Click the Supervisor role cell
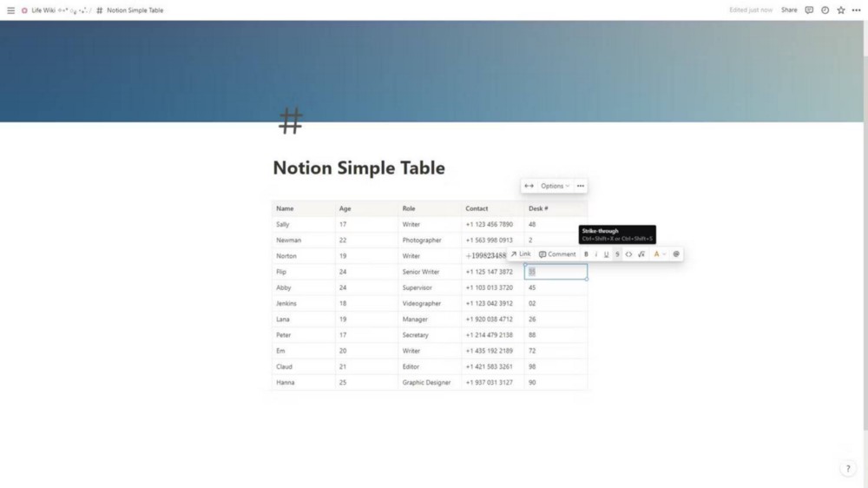Viewport: 868px width, 488px height. tap(430, 287)
